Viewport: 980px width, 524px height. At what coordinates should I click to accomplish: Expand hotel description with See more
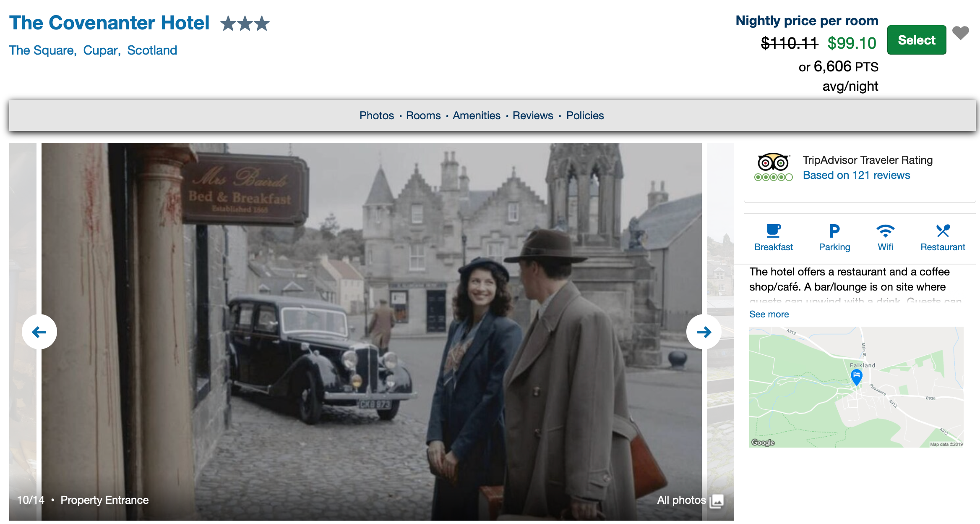(769, 314)
